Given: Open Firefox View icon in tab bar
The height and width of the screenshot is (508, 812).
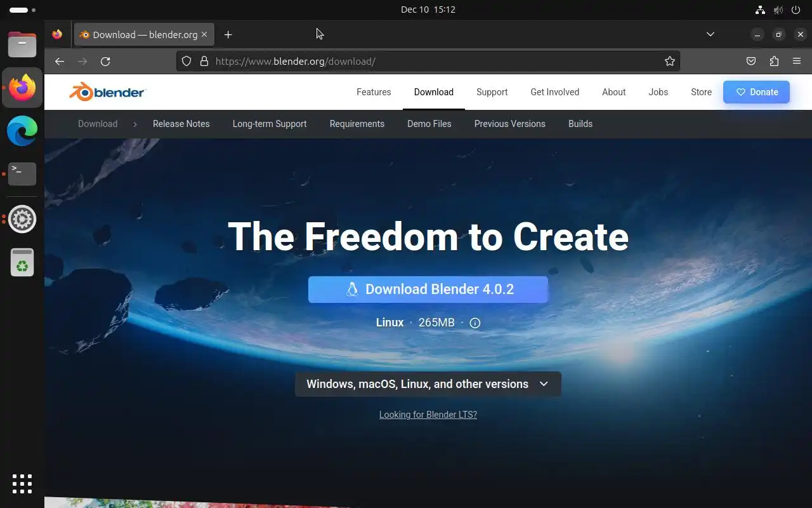Looking at the screenshot, I should pos(57,34).
